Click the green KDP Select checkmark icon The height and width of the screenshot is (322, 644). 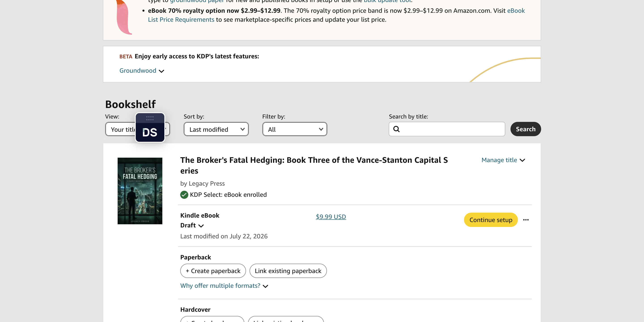(x=184, y=195)
